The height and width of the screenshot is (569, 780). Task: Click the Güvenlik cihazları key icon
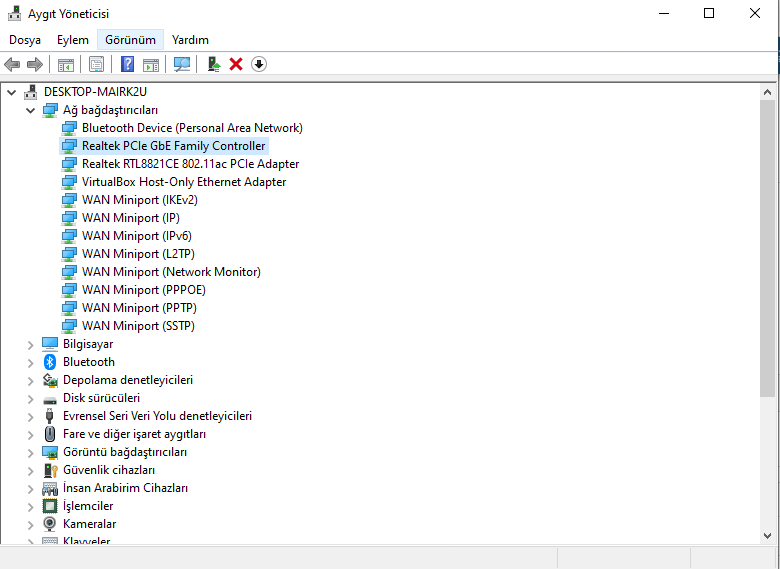tap(51, 470)
